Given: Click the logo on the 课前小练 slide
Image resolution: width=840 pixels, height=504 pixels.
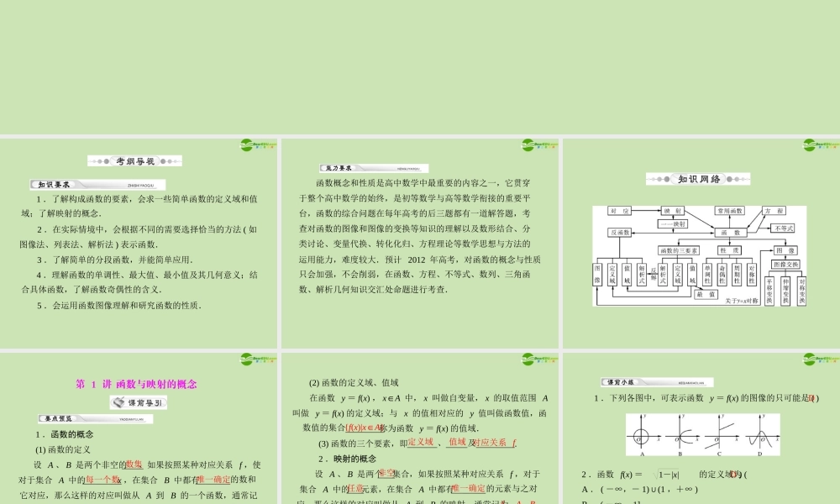Looking at the screenshot, I should tap(822, 359).
